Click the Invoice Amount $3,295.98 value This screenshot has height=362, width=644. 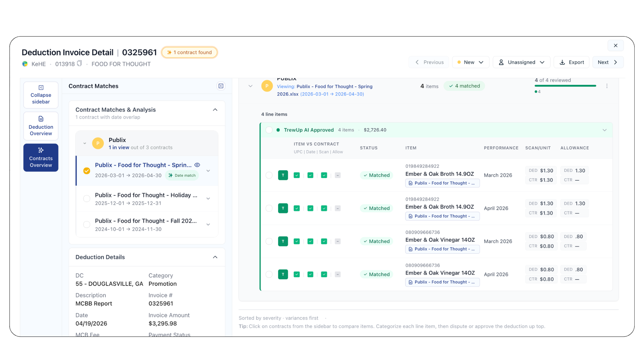pyautogui.click(x=163, y=323)
